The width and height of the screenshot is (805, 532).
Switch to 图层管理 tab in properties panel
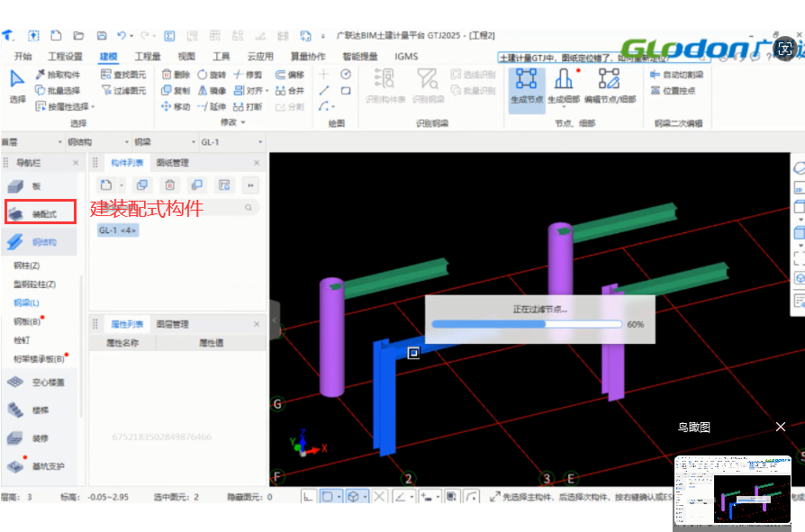click(x=173, y=324)
